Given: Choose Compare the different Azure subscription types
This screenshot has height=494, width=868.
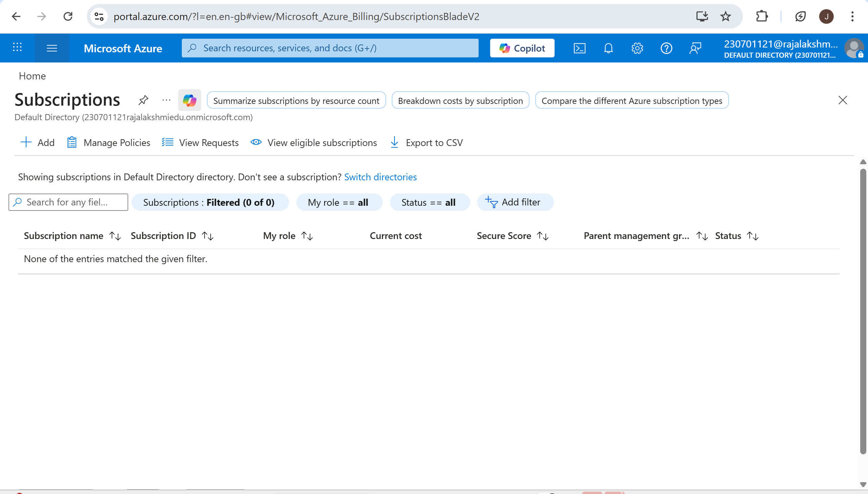Looking at the screenshot, I should click(x=632, y=100).
